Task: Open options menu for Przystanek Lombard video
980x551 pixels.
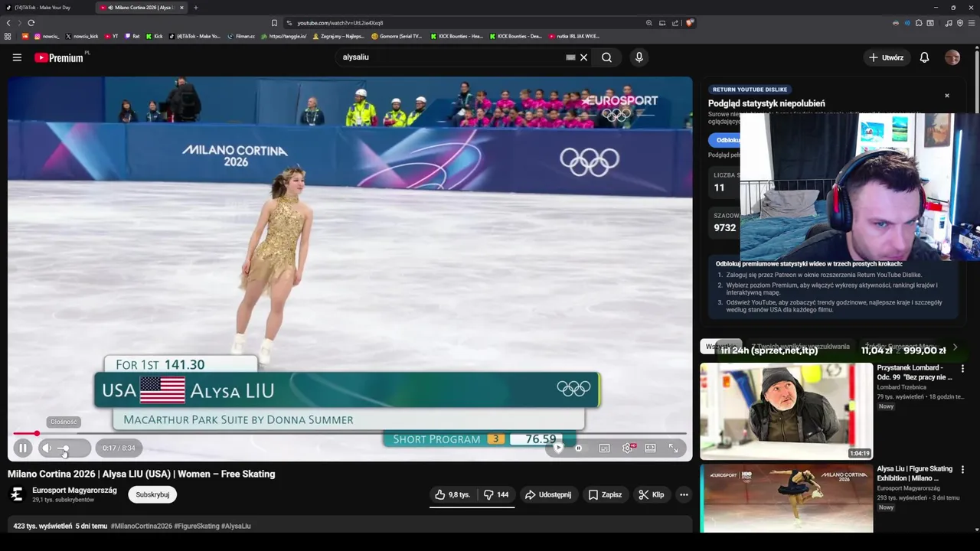Action: tap(962, 369)
